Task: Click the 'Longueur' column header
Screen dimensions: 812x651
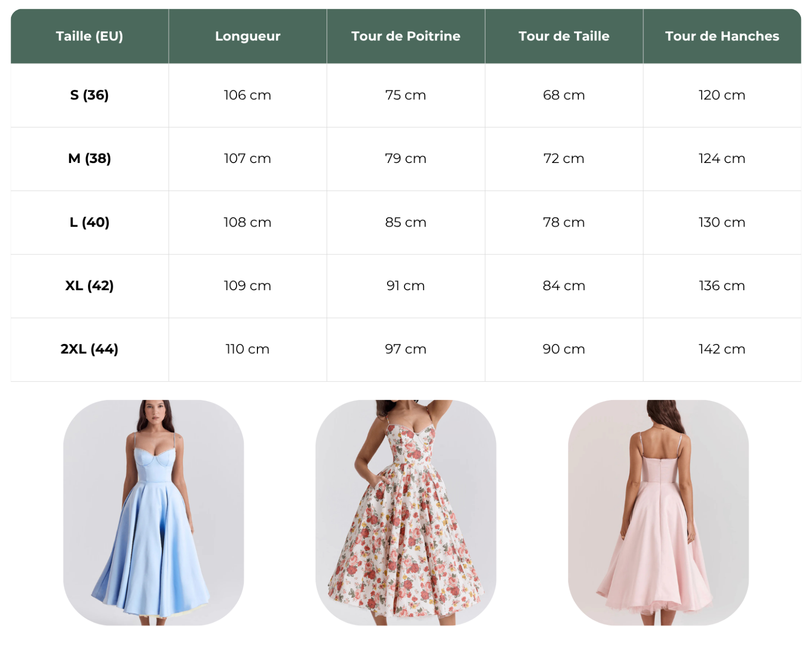Action: 247,36
